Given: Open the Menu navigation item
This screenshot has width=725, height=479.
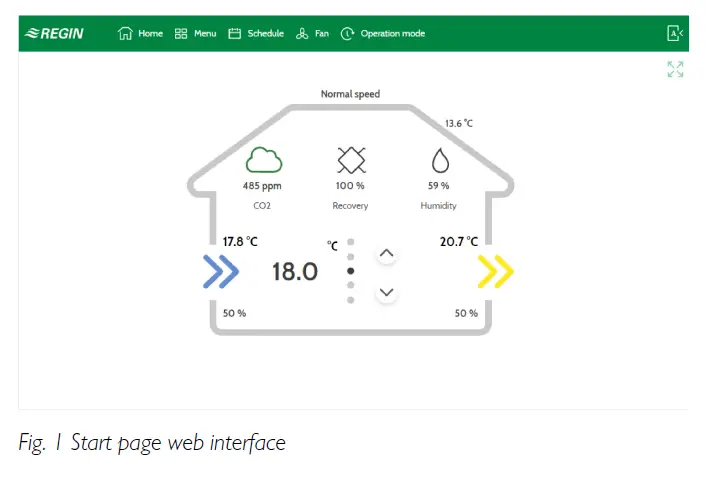Looking at the screenshot, I should click(195, 33).
